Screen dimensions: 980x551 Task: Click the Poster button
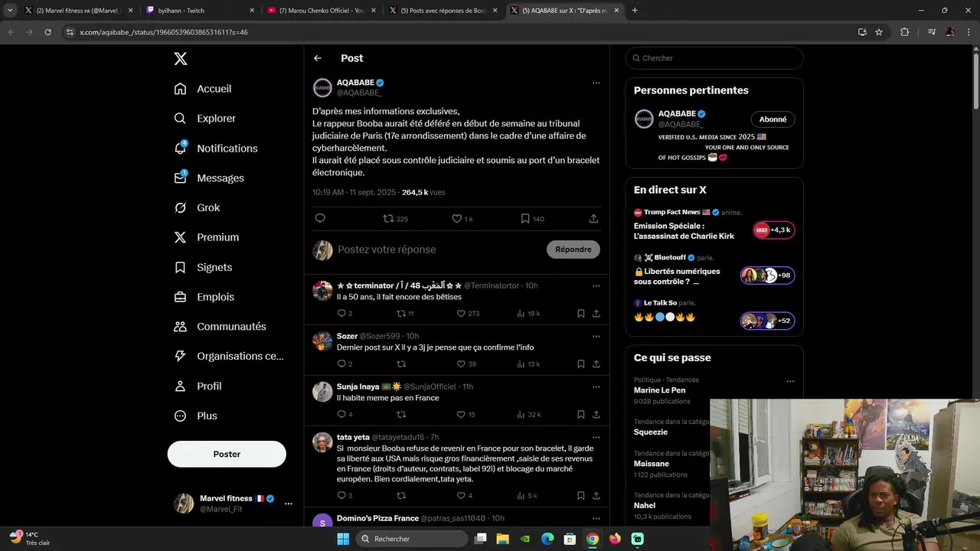pos(227,454)
